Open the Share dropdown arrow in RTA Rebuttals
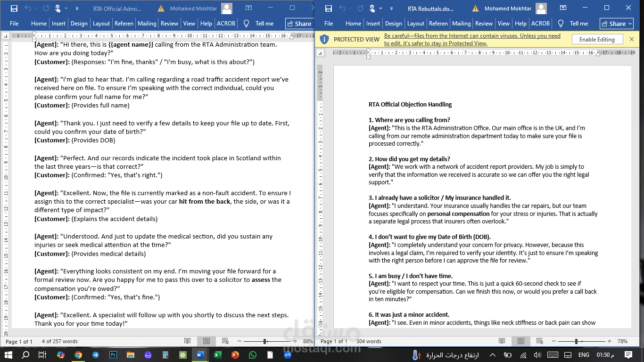The image size is (644, 362). point(630,24)
